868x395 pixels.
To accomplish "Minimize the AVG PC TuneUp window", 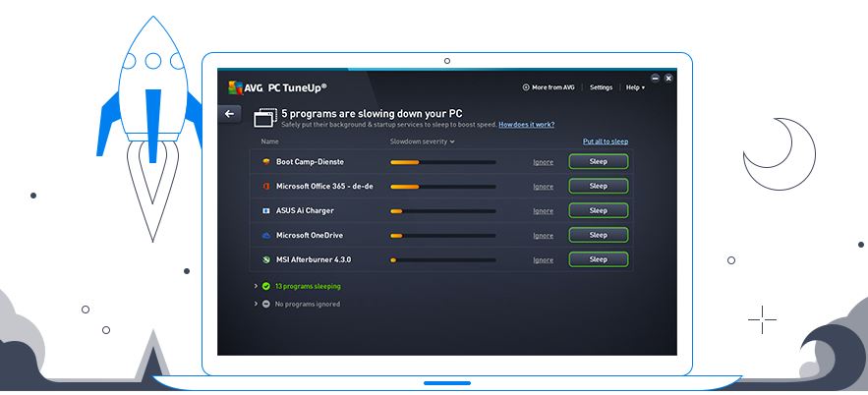I will pos(656,78).
